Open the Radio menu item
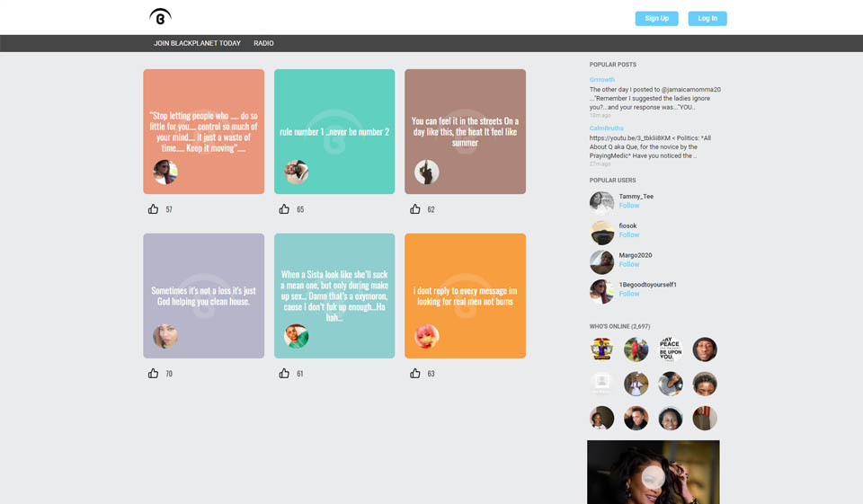The image size is (863, 504). coord(263,43)
